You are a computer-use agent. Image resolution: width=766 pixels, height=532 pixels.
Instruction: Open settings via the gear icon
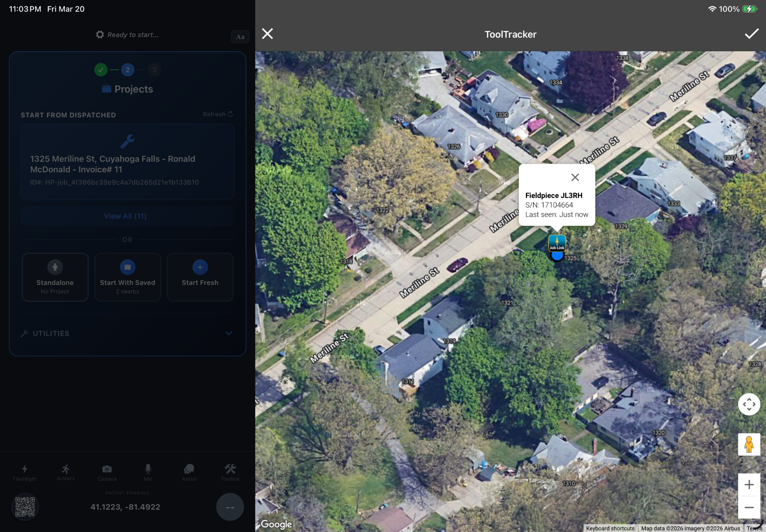[x=99, y=34]
